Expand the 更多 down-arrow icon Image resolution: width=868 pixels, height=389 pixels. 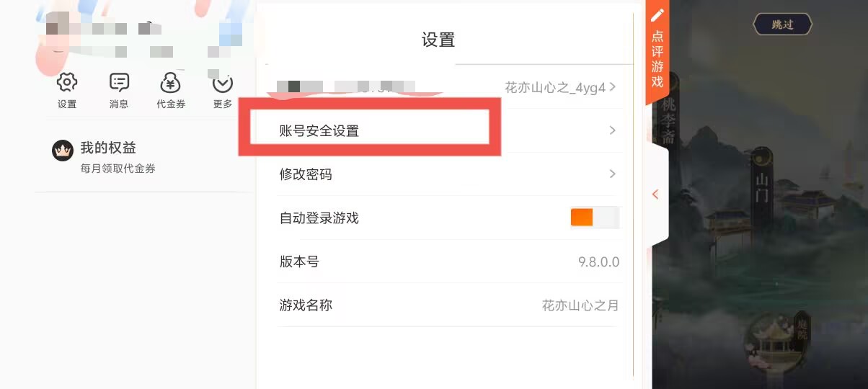tap(222, 84)
